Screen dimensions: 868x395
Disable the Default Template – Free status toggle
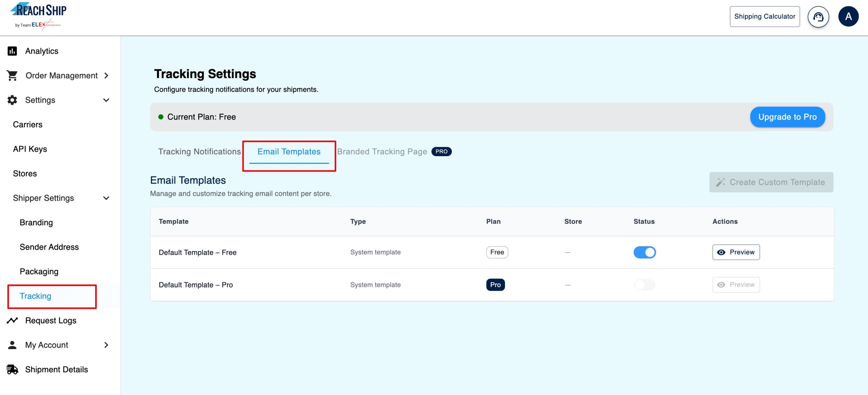[645, 252]
